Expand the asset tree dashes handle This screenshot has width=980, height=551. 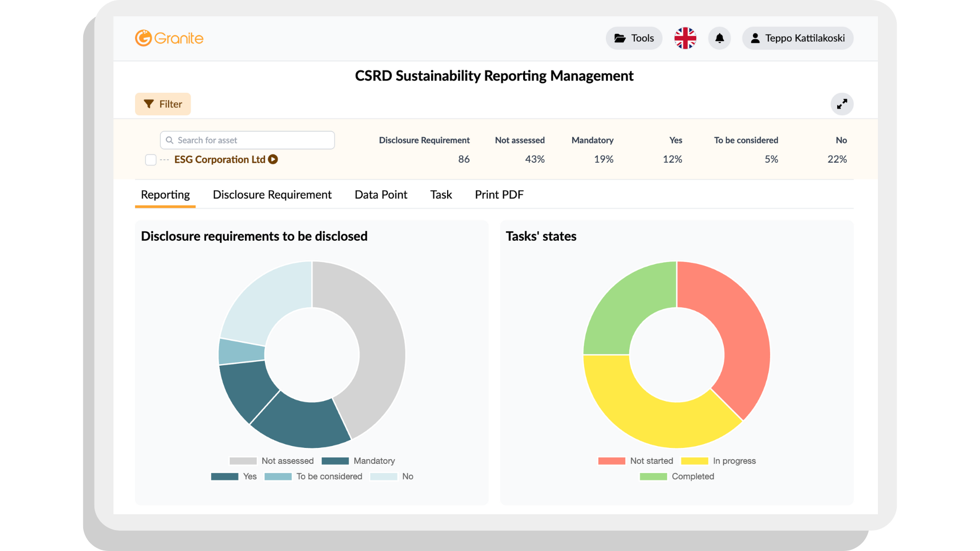(x=164, y=160)
